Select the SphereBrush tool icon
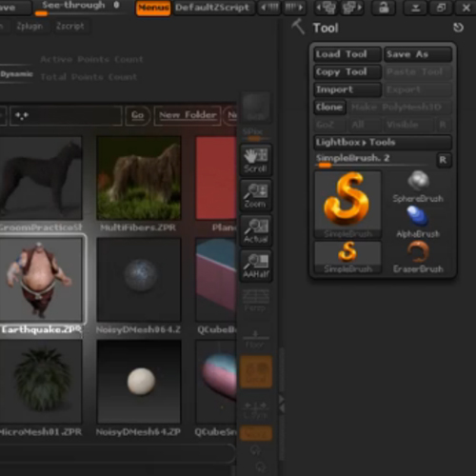Viewport: 476px width, 476px height. [418, 187]
